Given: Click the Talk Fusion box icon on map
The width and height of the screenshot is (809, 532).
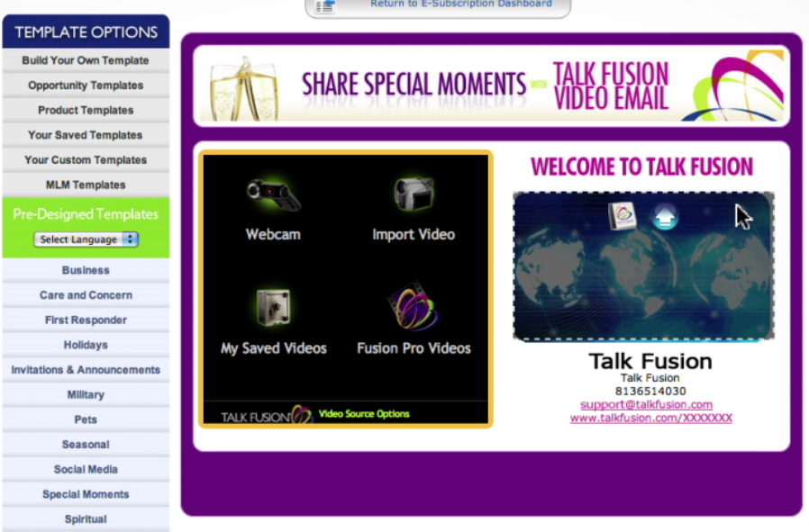Looking at the screenshot, I should point(623,215).
